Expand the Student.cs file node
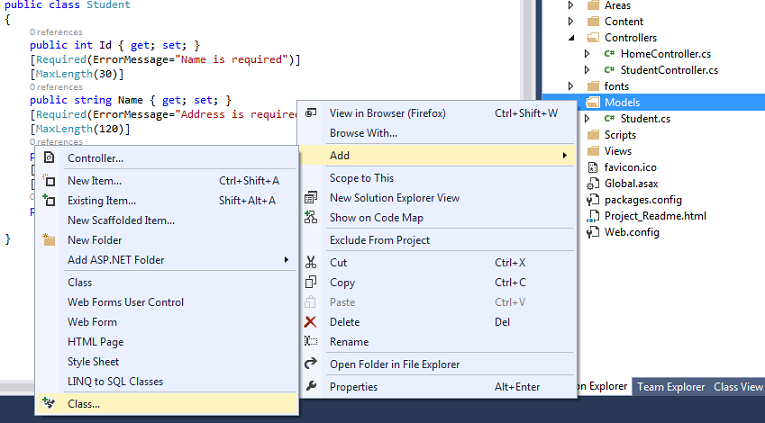 (587, 119)
